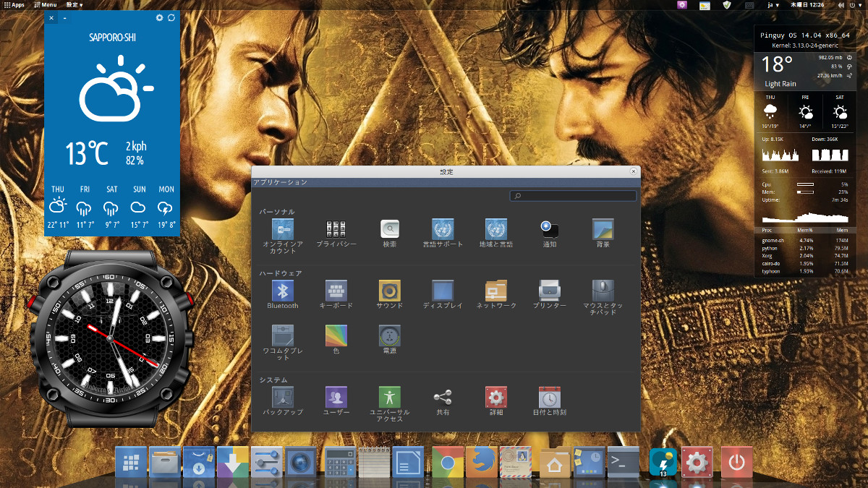Open the 設定 dropdown in the top panel
868x488 pixels.
(x=75, y=5)
